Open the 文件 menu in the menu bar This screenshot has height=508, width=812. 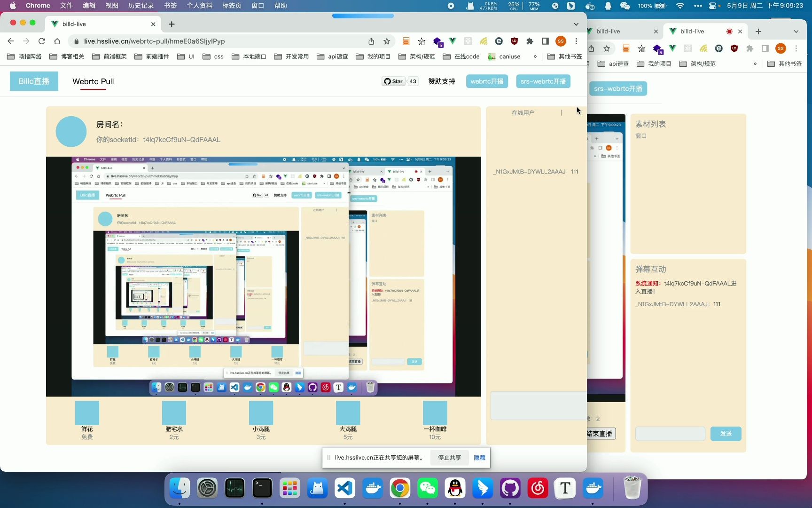tap(66, 6)
